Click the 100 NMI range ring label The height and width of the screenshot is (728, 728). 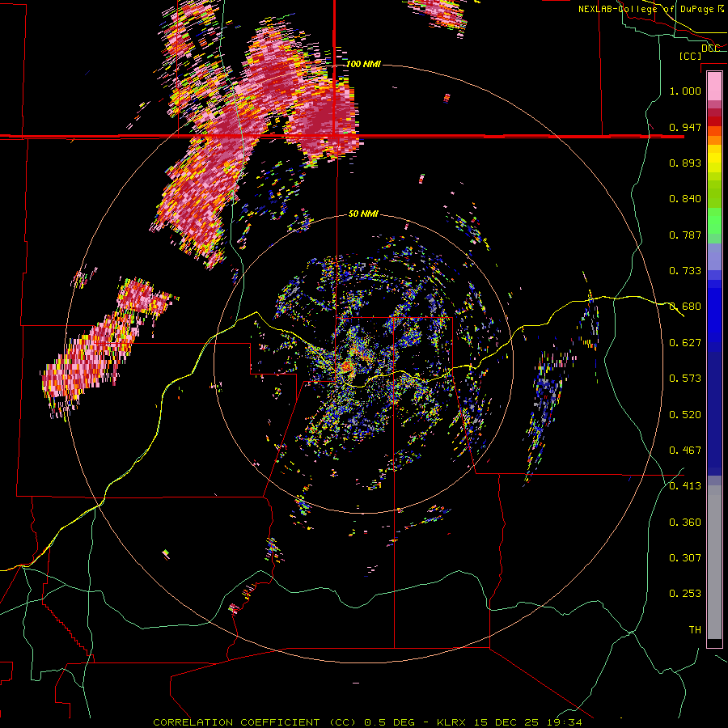pyautogui.click(x=363, y=64)
